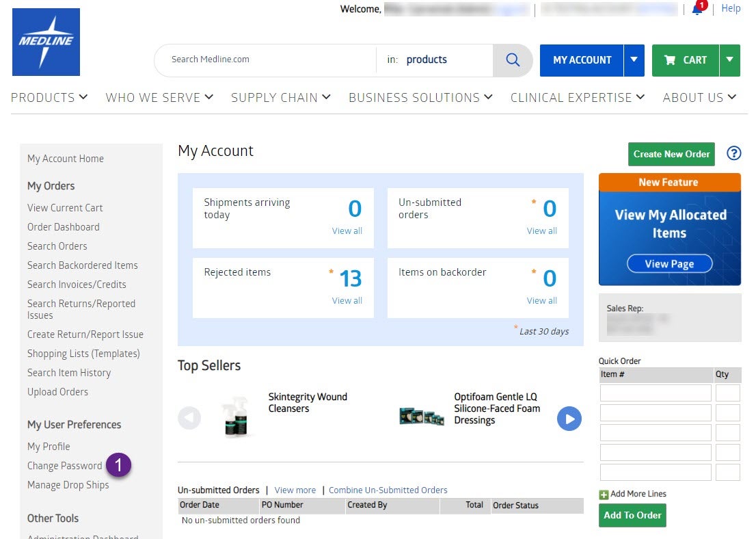Open Change Password in sidebar
Screen dimensions: 756x539
click(x=64, y=466)
